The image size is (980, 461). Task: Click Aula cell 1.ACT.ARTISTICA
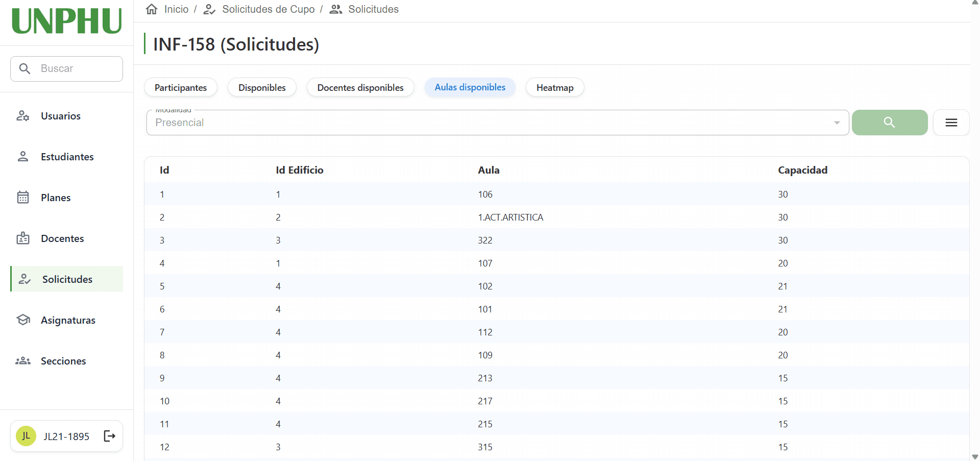coord(510,217)
